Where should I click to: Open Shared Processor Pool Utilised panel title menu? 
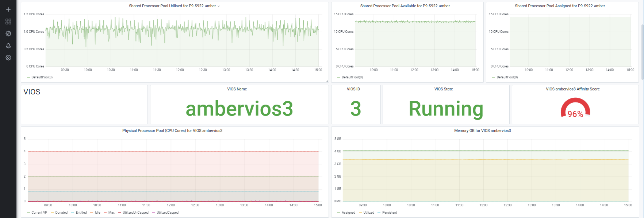click(x=172, y=6)
